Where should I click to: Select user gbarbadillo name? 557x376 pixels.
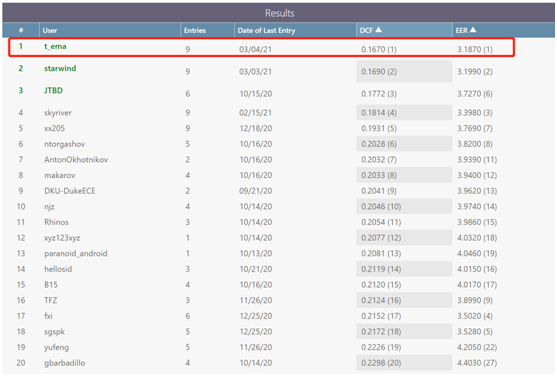coord(64,363)
